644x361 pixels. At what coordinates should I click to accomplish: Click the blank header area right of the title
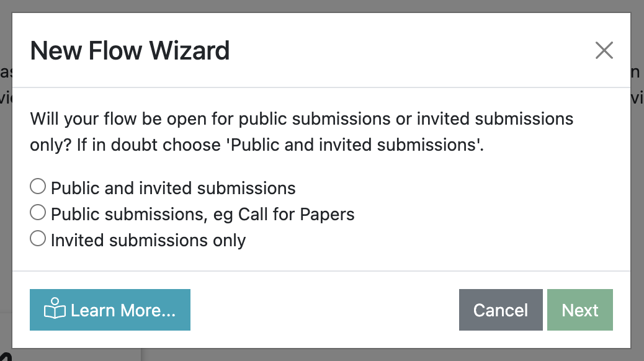403,50
